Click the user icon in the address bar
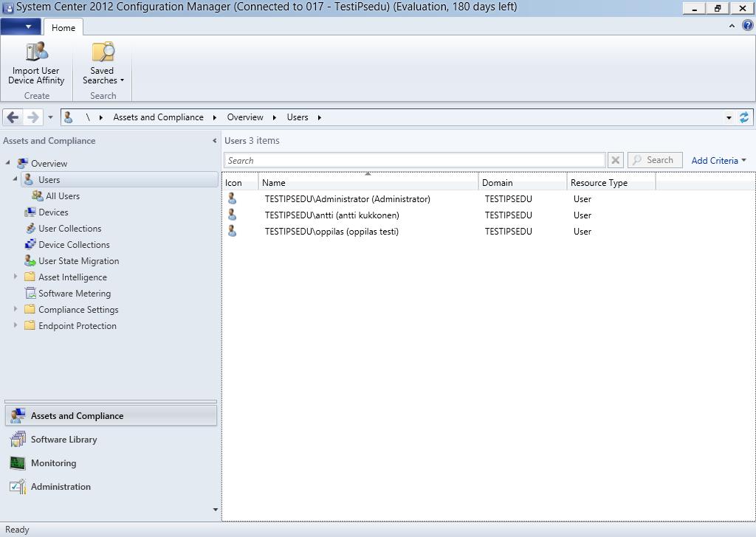756x537 pixels. [x=69, y=117]
